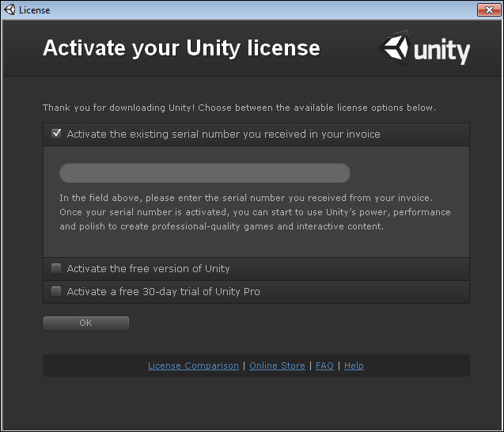Click the serial number instructions paragraph
Screen dimensions: 504x432
[255, 212]
